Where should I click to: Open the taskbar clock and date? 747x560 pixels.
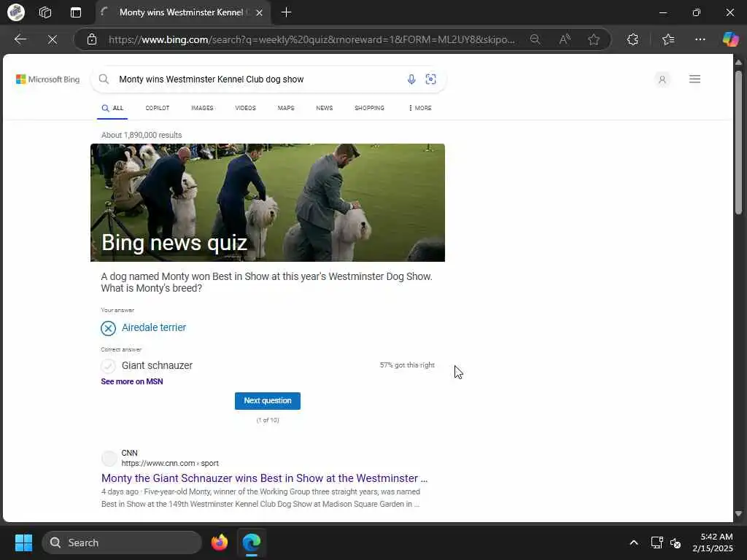tap(713, 542)
